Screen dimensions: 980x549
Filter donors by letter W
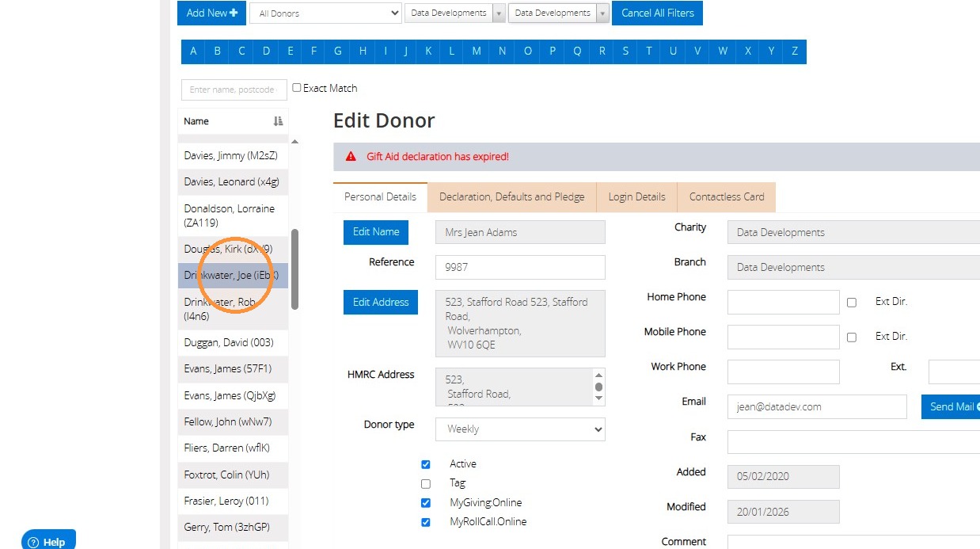click(x=723, y=51)
